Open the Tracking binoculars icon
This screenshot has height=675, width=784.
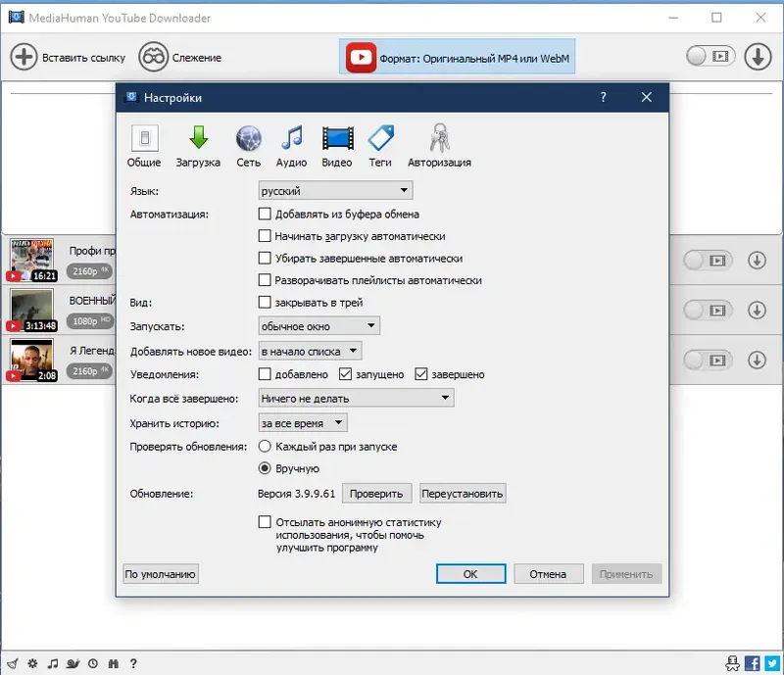point(154,57)
